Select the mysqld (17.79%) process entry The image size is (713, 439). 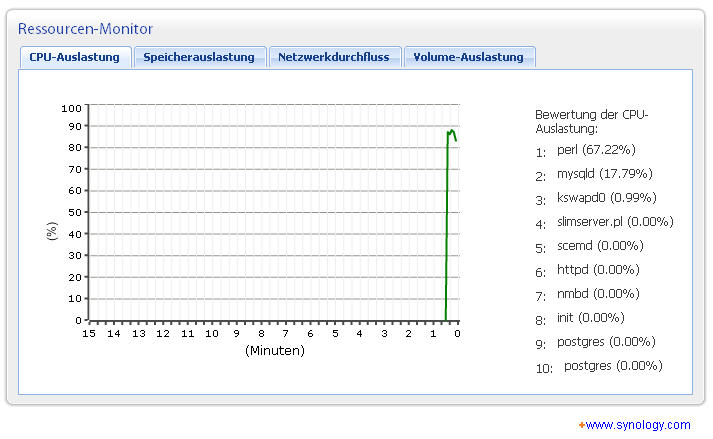(602, 174)
